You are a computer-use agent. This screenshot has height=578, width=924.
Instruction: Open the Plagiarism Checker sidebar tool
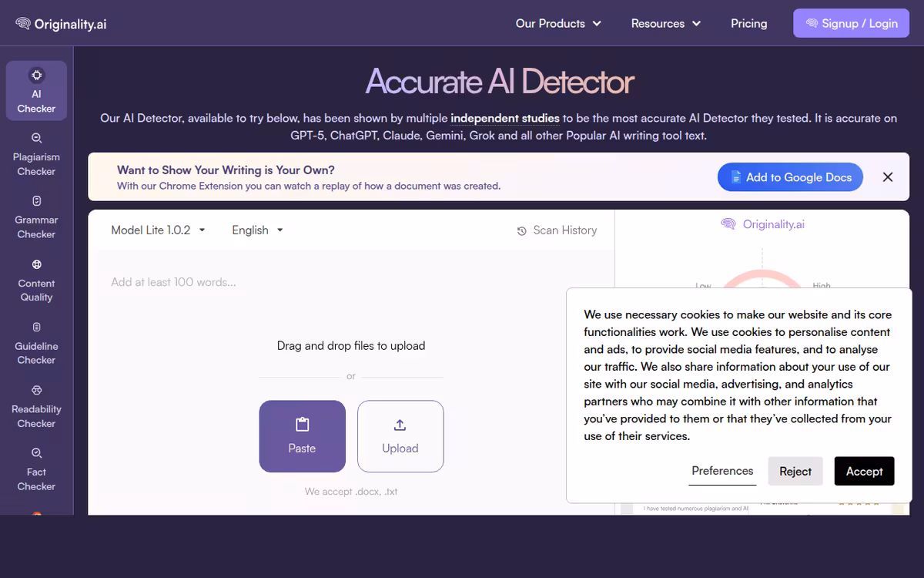point(36,154)
